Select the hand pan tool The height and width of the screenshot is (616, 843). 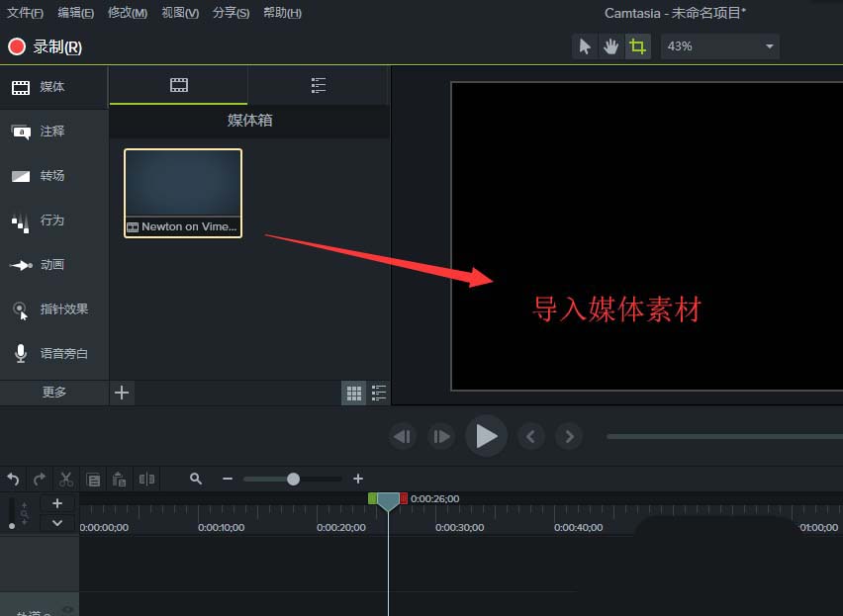(x=611, y=46)
